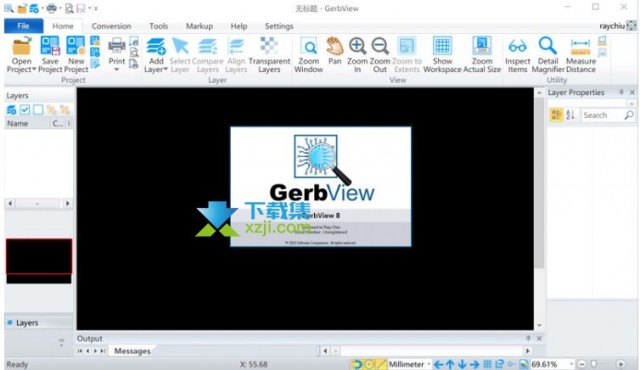640x370 pixels.
Task: Click the workspace overview thumbnail
Action: tap(39, 261)
